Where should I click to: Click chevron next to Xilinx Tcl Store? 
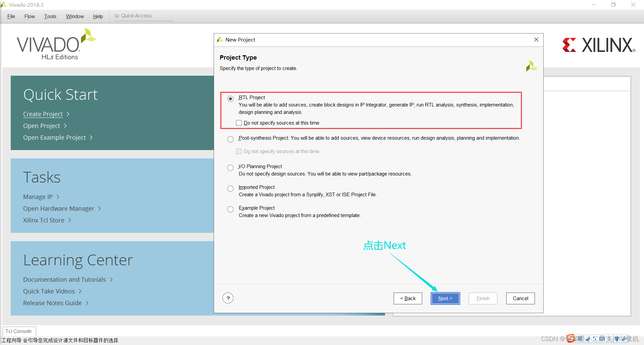(x=70, y=220)
